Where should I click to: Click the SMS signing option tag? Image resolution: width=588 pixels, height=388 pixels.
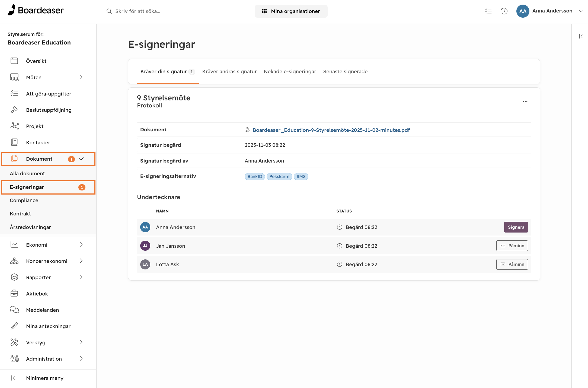click(301, 176)
